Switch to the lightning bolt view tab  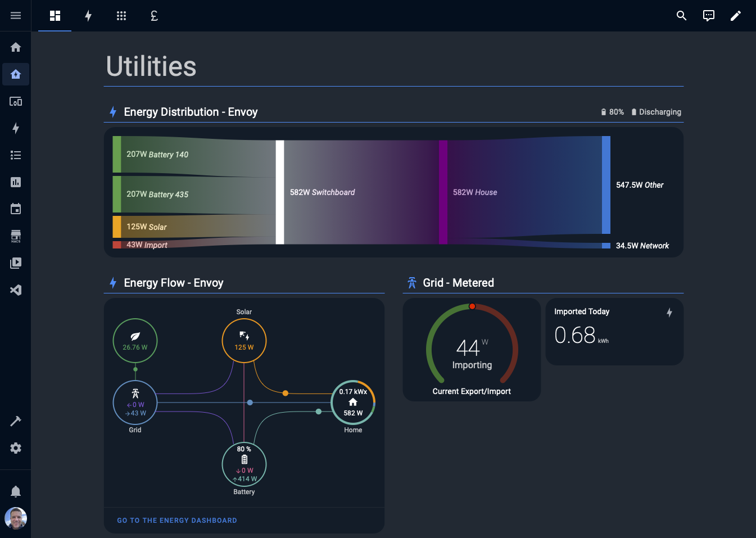pyautogui.click(x=88, y=16)
